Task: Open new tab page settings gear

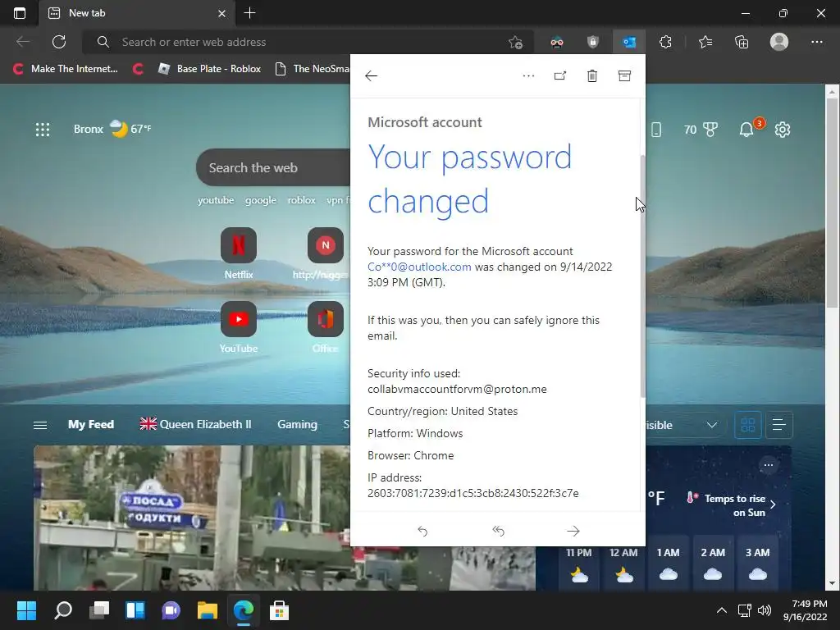Action: click(x=783, y=129)
